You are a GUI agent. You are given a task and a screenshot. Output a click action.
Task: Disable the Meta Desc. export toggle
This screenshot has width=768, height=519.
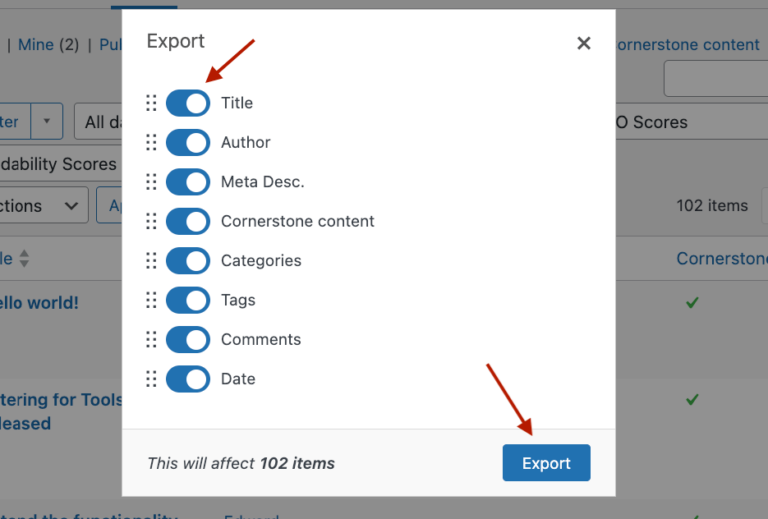[x=188, y=182]
